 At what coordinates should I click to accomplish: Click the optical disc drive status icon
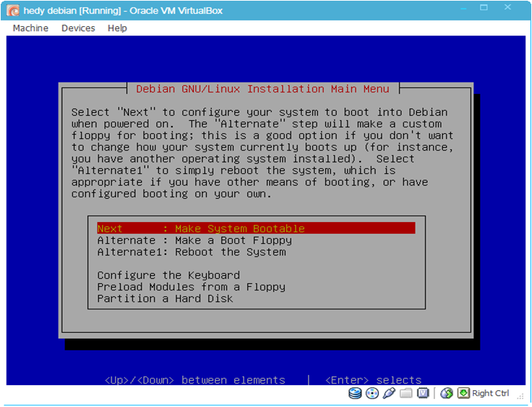point(372,393)
